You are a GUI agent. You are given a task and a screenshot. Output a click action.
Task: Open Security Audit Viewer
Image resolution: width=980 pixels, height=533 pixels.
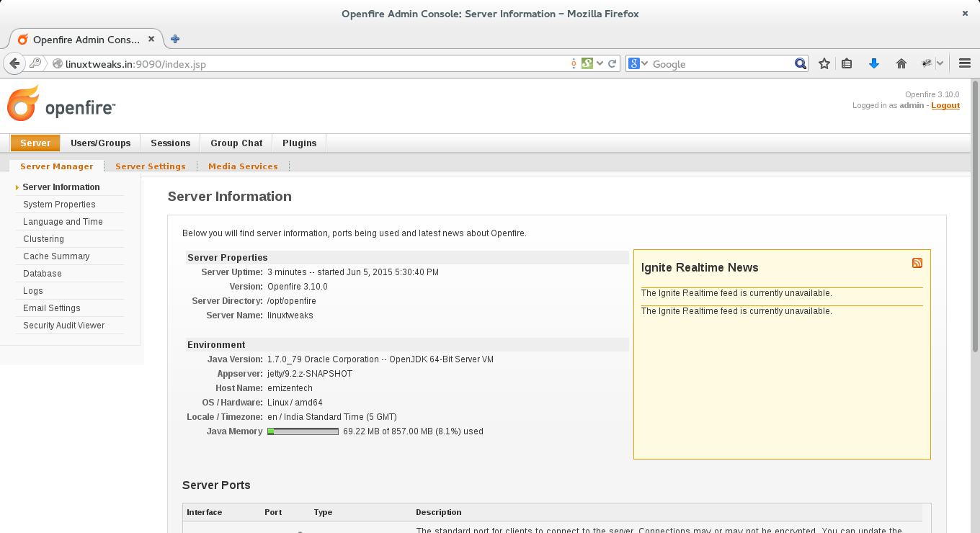(64, 326)
